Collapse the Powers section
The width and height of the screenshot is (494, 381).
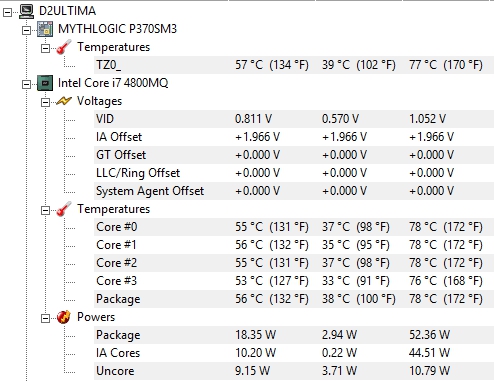(x=45, y=319)
